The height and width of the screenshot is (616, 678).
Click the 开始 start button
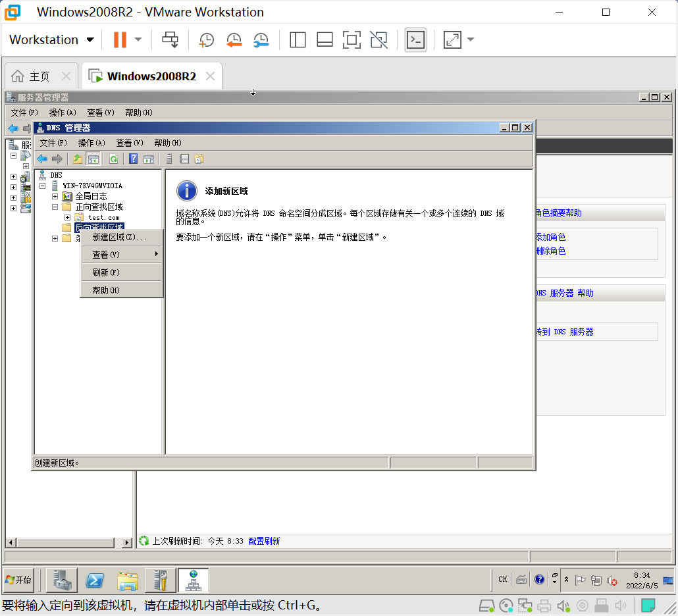pyautogui.click(x=18, y=580)
